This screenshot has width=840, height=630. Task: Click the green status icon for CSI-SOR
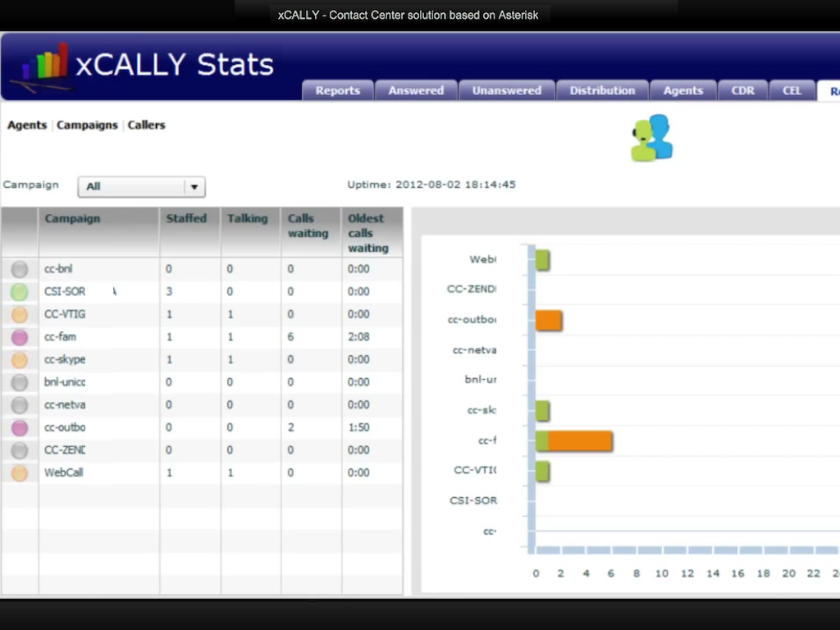[x=20, y=292]
